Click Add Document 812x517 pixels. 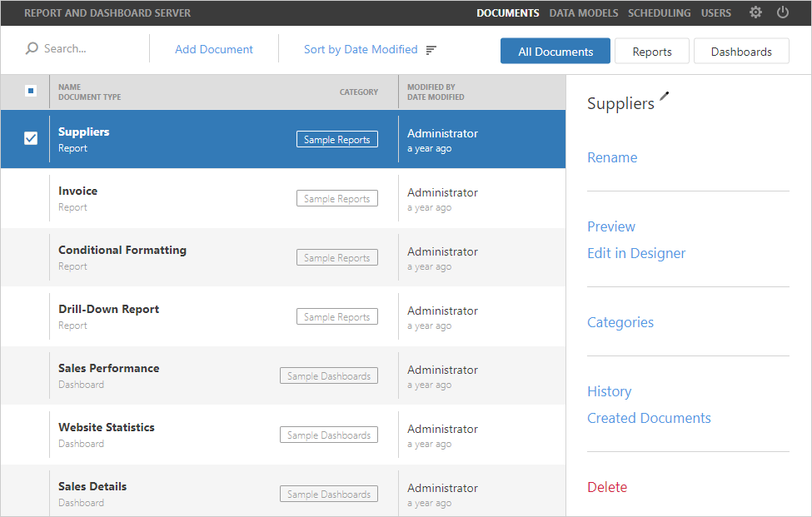(x=214, y=50)
